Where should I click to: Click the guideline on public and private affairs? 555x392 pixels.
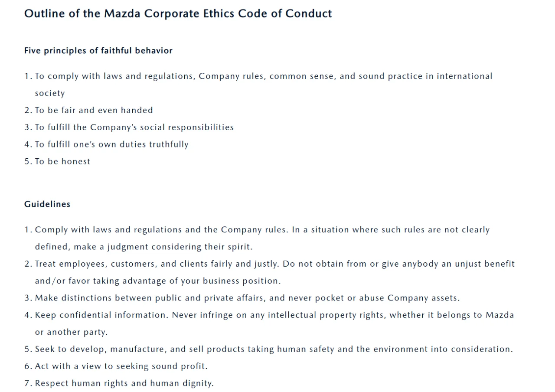pyautogui.click(x=247, y=298)
